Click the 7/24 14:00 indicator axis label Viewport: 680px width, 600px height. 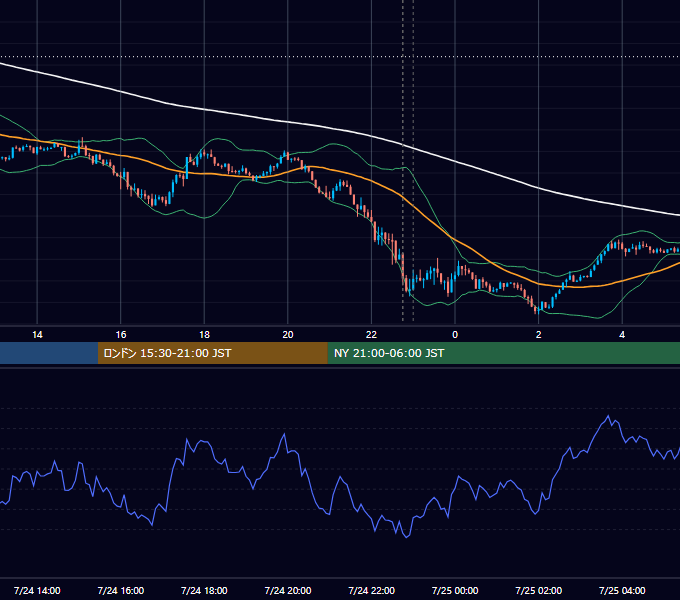(x=37, y=590)
